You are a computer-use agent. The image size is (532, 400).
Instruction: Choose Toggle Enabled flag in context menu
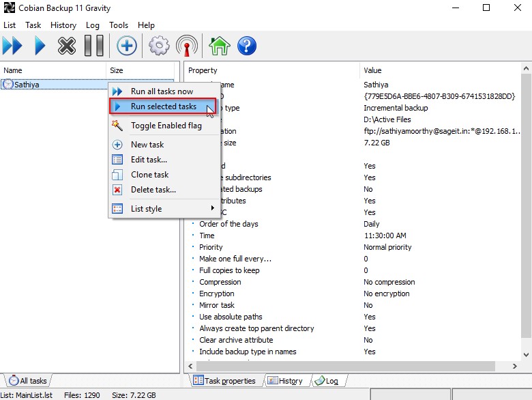point(166,126)
